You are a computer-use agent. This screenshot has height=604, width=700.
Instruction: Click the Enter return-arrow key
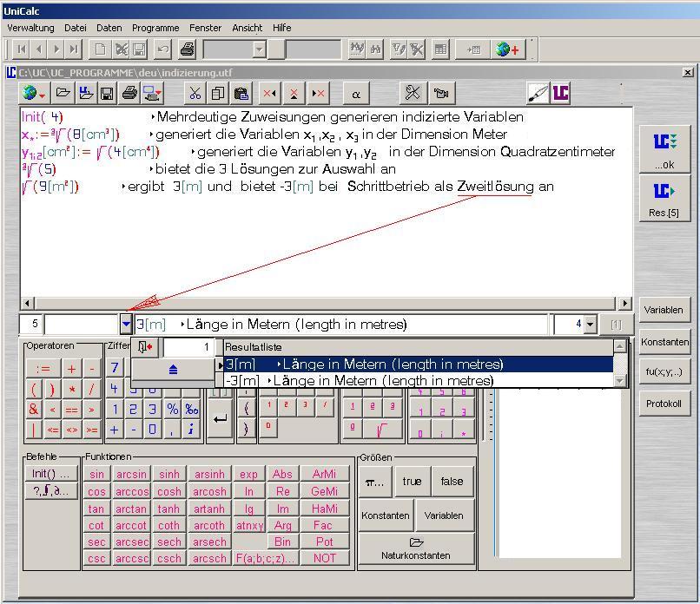click(220, 419)
